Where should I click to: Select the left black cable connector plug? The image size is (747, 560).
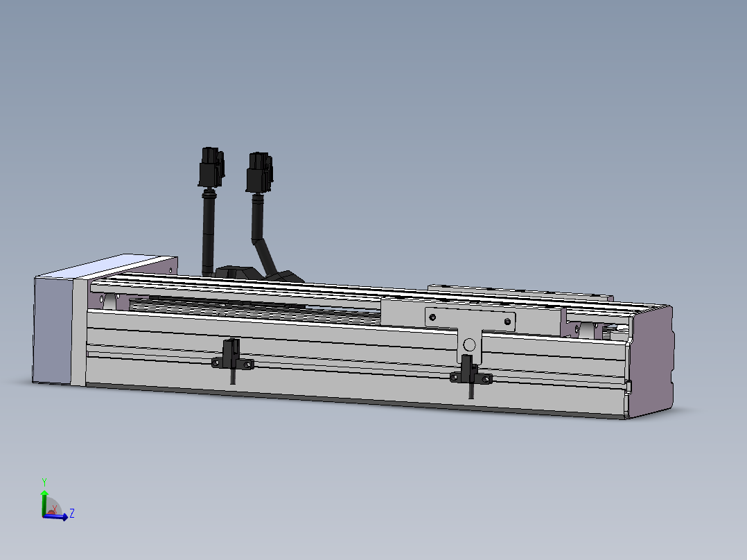(x=211, y=167)
